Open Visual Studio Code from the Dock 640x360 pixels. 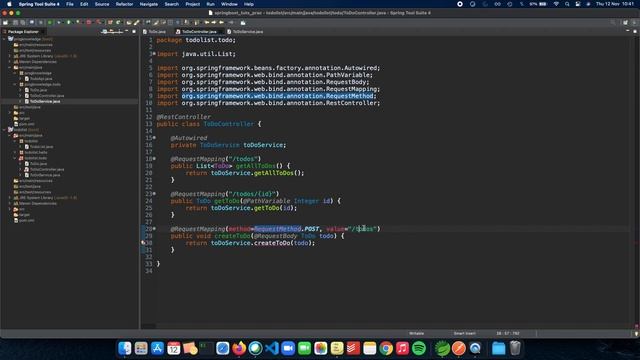tap(271, 348)
